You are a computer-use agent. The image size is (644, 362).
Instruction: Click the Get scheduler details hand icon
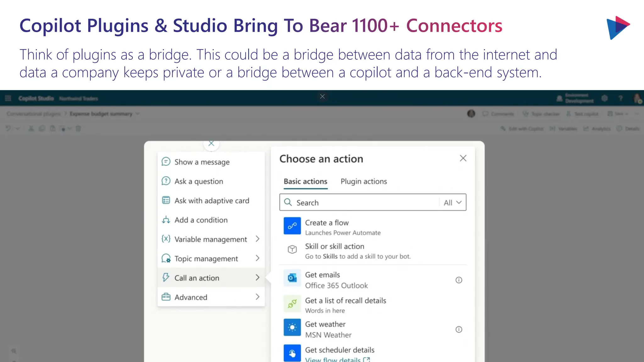292,353
